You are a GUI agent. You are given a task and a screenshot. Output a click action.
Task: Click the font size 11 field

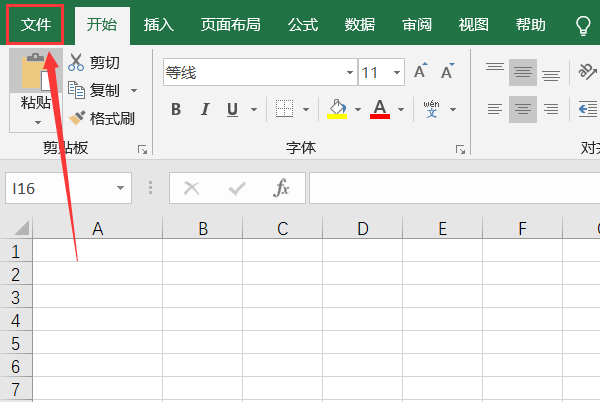pyautogui.click(x=375, y=72)
